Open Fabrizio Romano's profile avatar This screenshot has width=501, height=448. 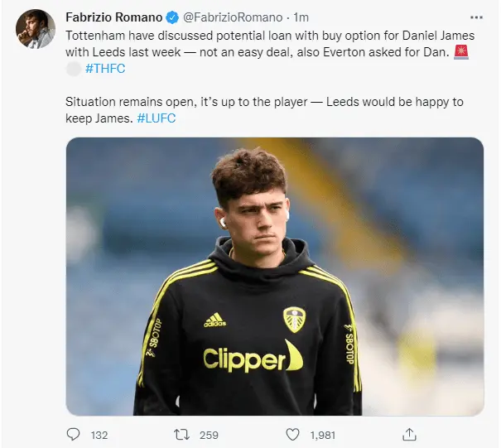[35, 29]
